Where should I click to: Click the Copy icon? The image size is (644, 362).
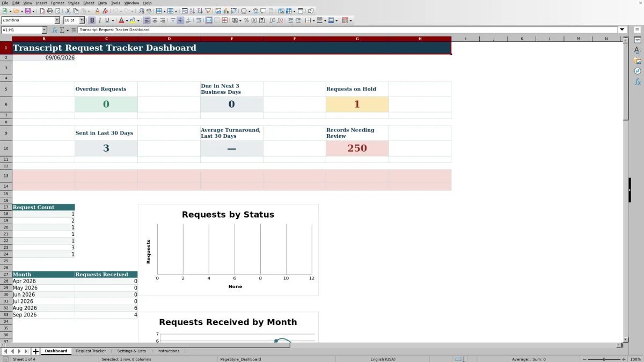[x=76, y=11]
